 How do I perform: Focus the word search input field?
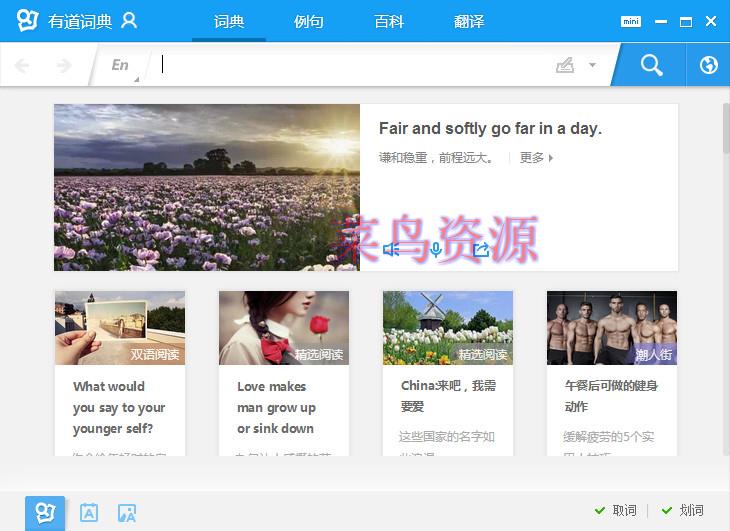349,64
